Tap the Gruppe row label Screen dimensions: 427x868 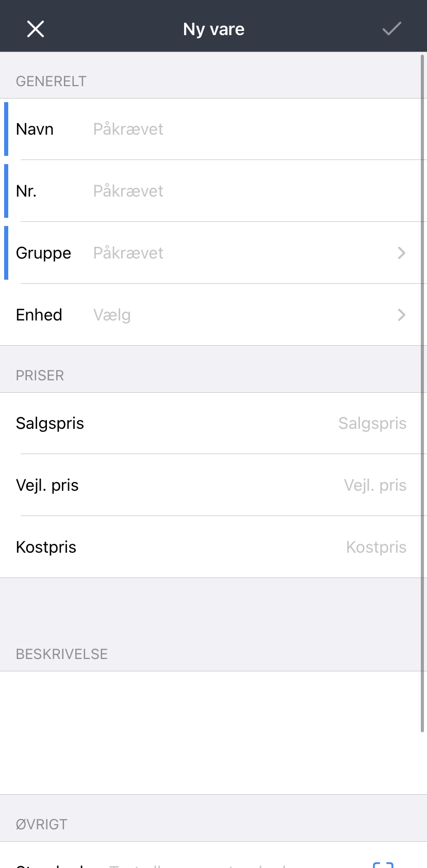pos(43,253)
